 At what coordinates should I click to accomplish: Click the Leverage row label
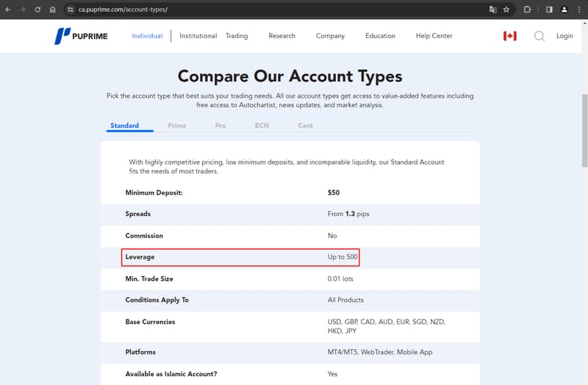pos(140,257)
